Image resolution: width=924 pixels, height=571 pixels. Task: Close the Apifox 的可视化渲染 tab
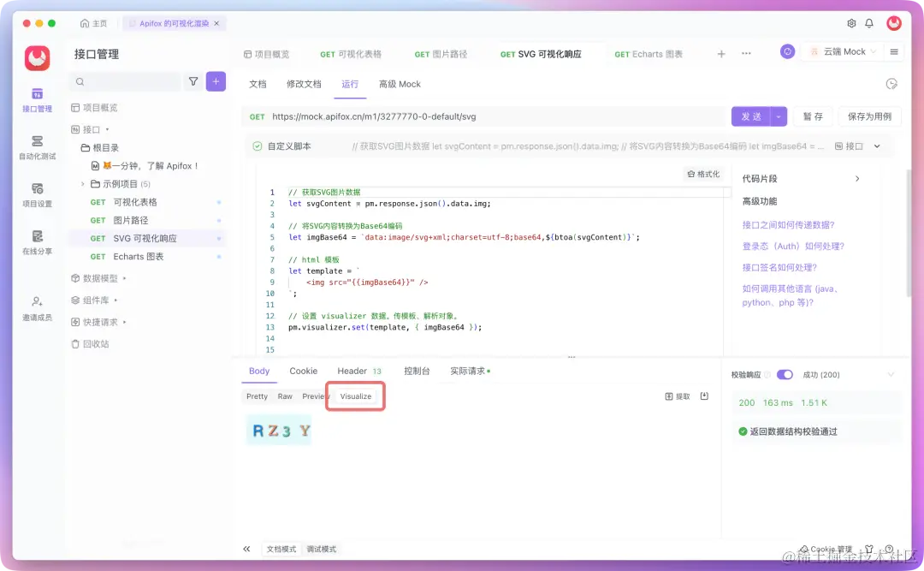point(216,24)
